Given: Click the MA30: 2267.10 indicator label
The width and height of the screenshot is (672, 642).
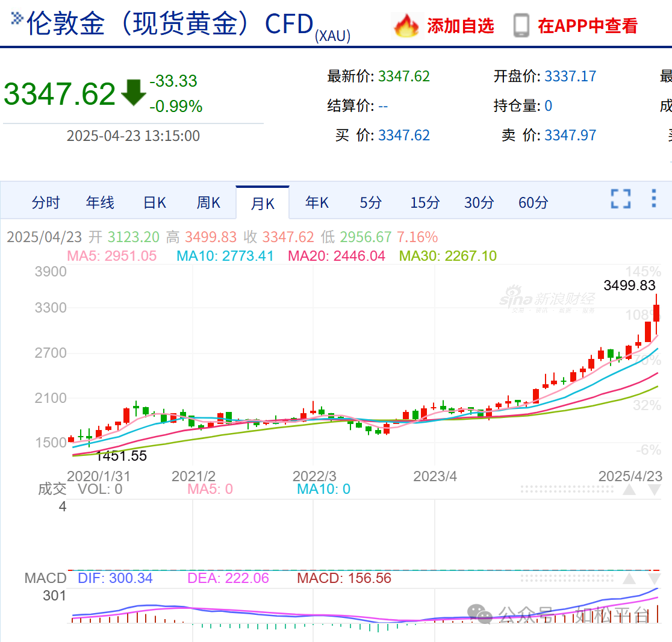Looking at the screenshot, I should point(448,256).
